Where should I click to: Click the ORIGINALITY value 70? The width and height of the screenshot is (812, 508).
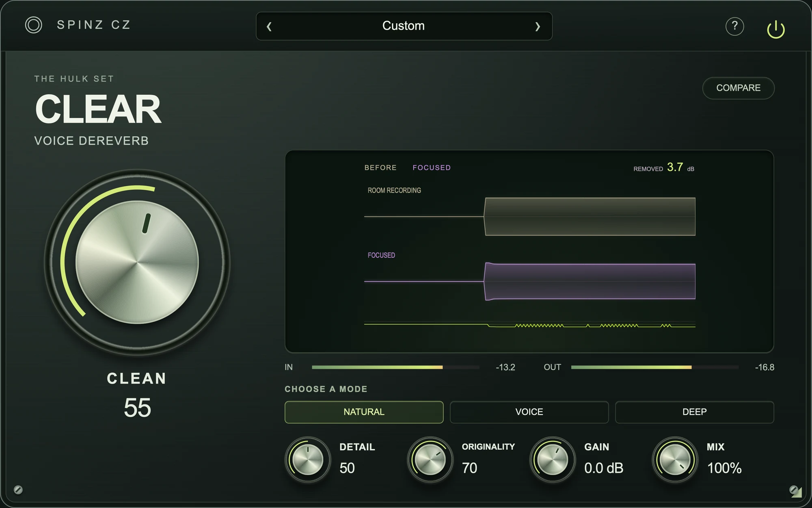pyautogui.click(x=469, y=468)
